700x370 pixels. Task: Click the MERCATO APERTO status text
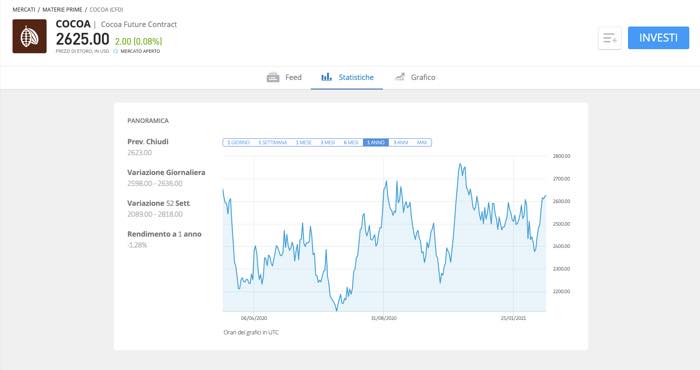[x=140, y=51]
